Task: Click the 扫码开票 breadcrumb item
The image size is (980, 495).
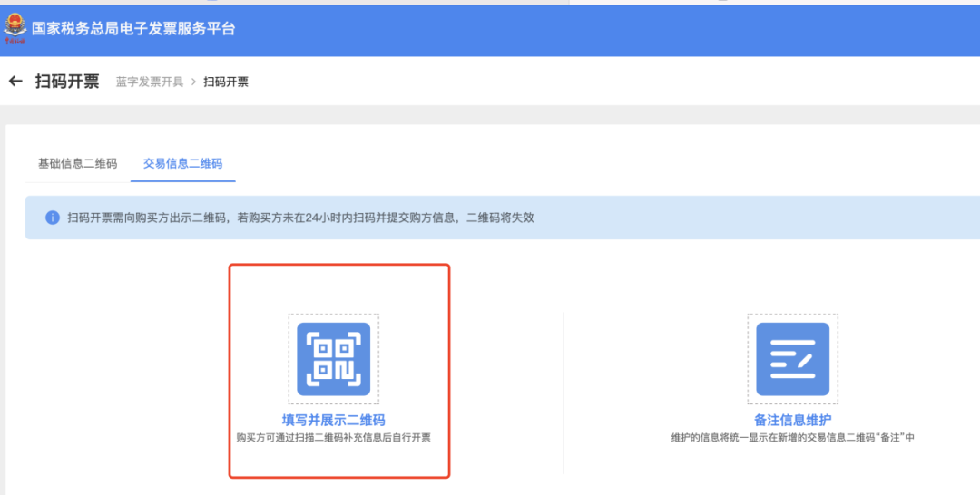Action: click(x=226, y=82)
